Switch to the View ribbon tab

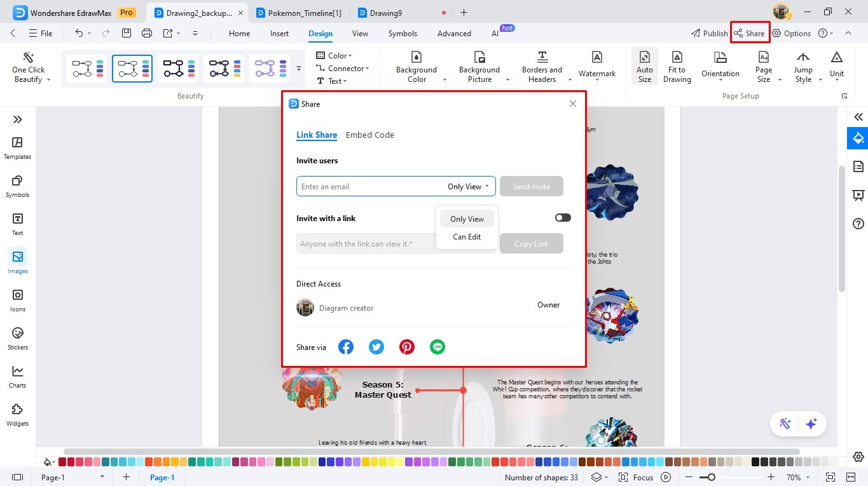[360, 34]
